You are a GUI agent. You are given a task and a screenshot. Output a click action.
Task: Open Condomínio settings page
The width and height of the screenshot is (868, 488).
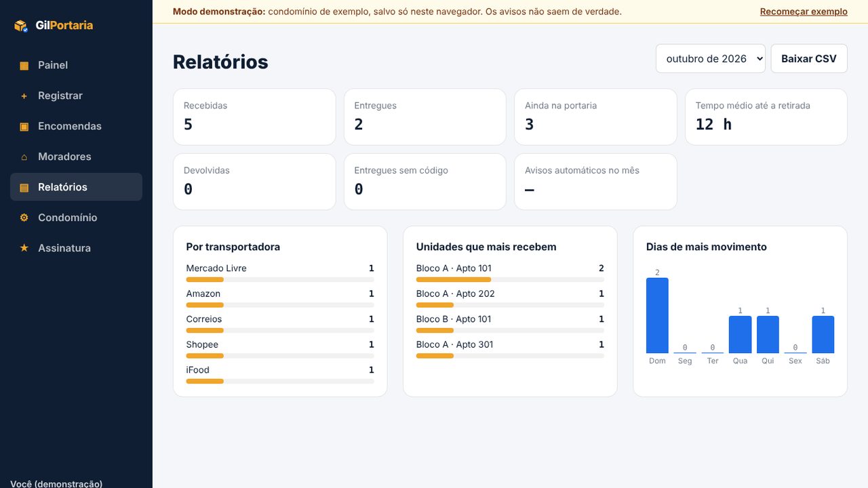(76, 218)
